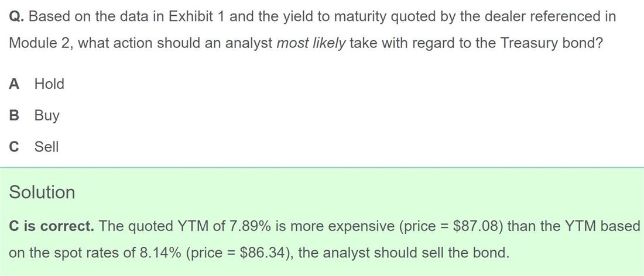The image size is (644, 276).
Task: Click the 'Module 2' reference in question
Action: [x=36, y=43]
